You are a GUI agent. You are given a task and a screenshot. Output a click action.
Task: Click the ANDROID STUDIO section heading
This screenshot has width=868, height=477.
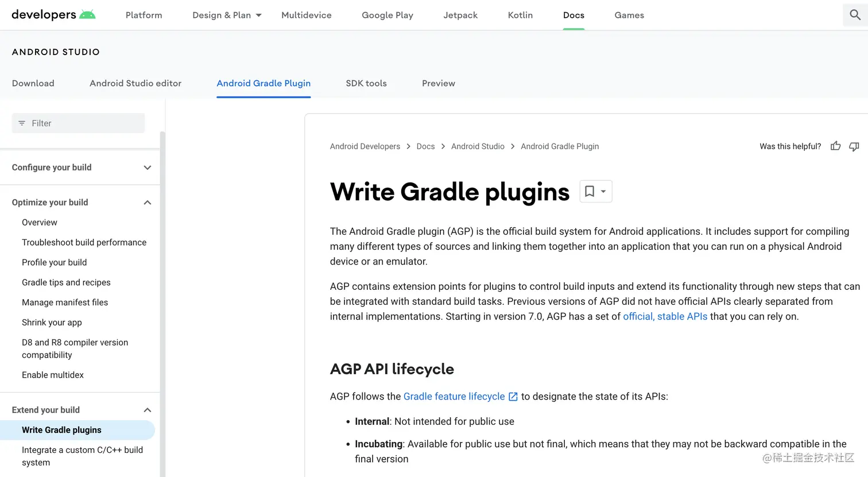(x=56, y=52)
